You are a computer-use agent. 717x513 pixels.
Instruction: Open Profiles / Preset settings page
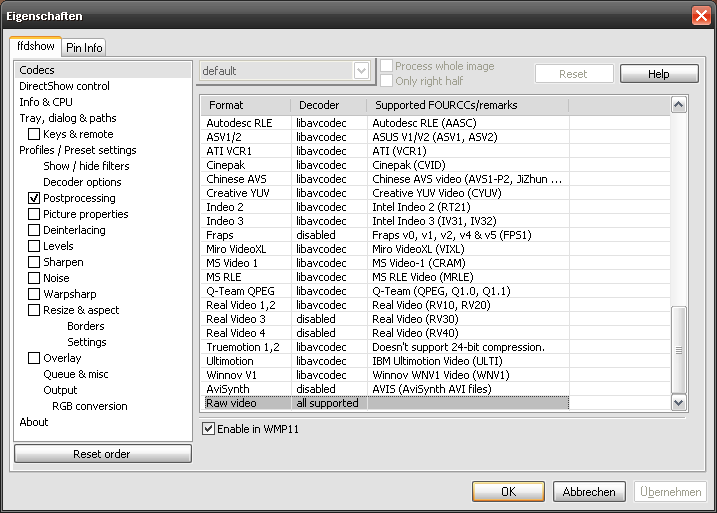point(77,150)
